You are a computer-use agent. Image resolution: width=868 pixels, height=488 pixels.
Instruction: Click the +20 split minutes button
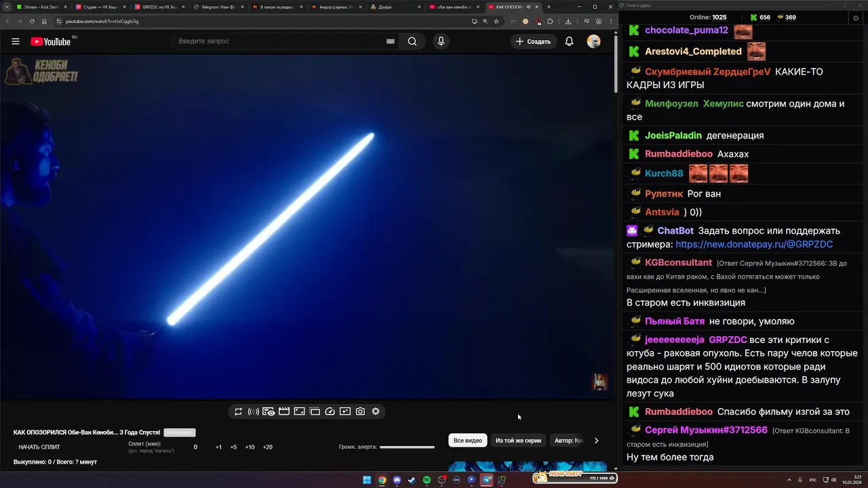pos(267,447)
